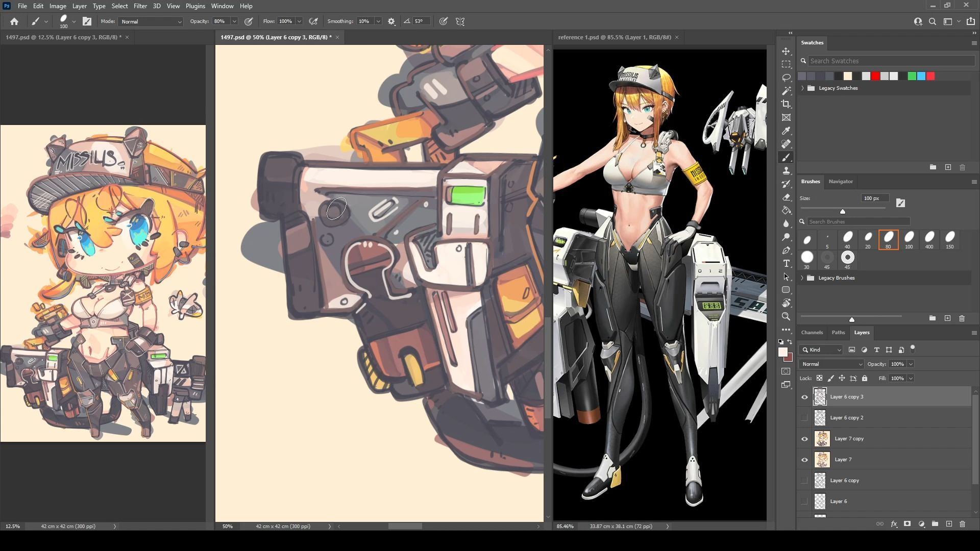Open the Smoothing value dropdown
Image resolution: width=980 pixels, height=551 pixels.
click(378, 21)
